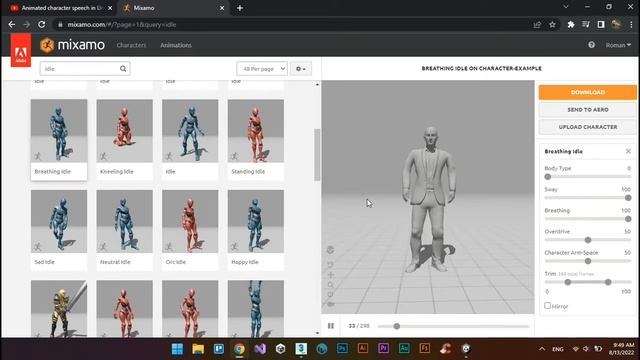The width and height of the screenshot is (640, 360).
Task: Show hidden system tray icons
Action: tap(542, 349)
